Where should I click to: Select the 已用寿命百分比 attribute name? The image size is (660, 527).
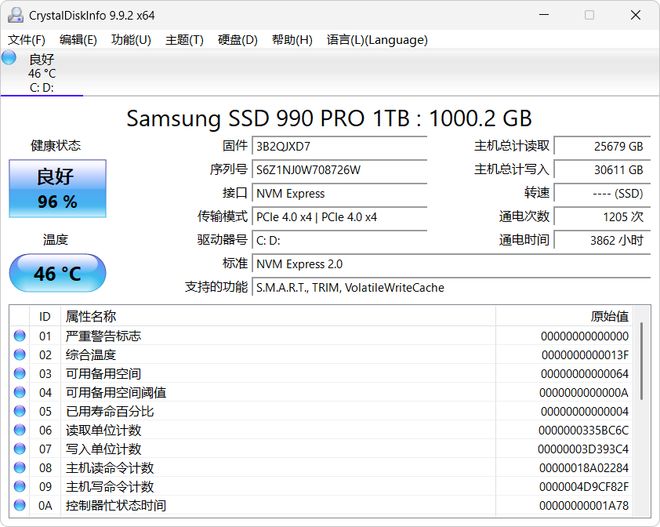(x=110, y=411)
